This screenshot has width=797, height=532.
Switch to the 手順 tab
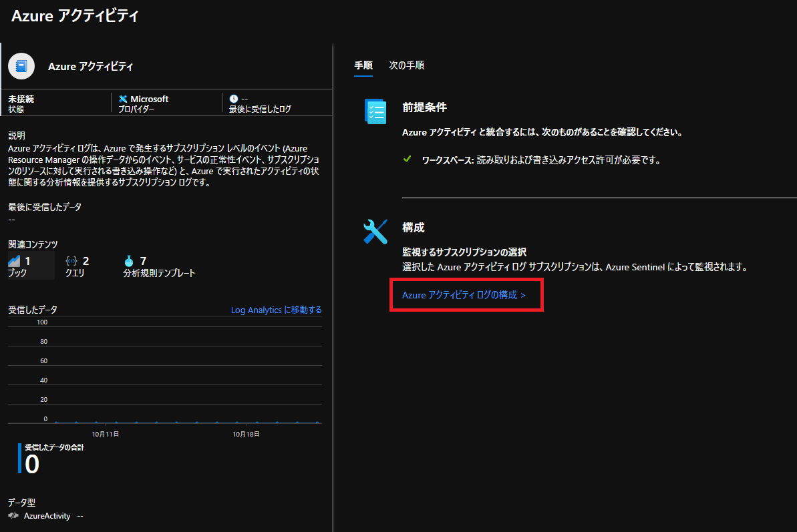(x=363, y=65)
